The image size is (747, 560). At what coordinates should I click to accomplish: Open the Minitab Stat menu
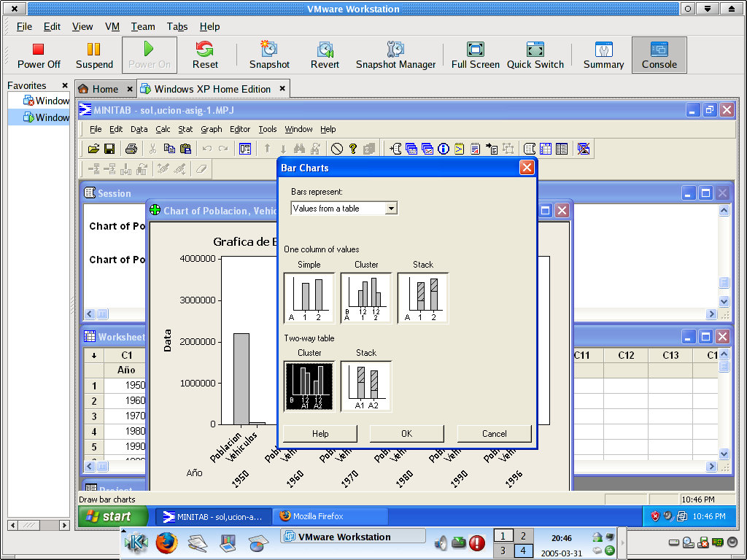click(x=185, y=129)
